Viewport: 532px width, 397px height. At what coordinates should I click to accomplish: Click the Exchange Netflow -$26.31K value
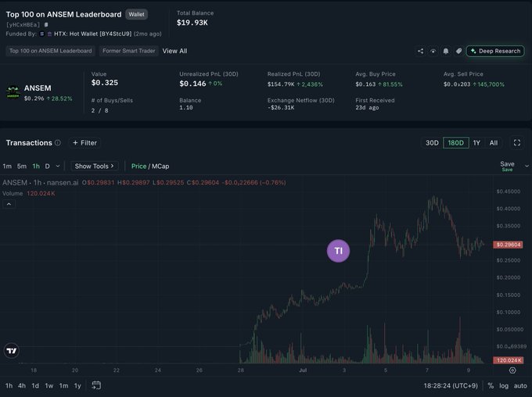(281, 108)
